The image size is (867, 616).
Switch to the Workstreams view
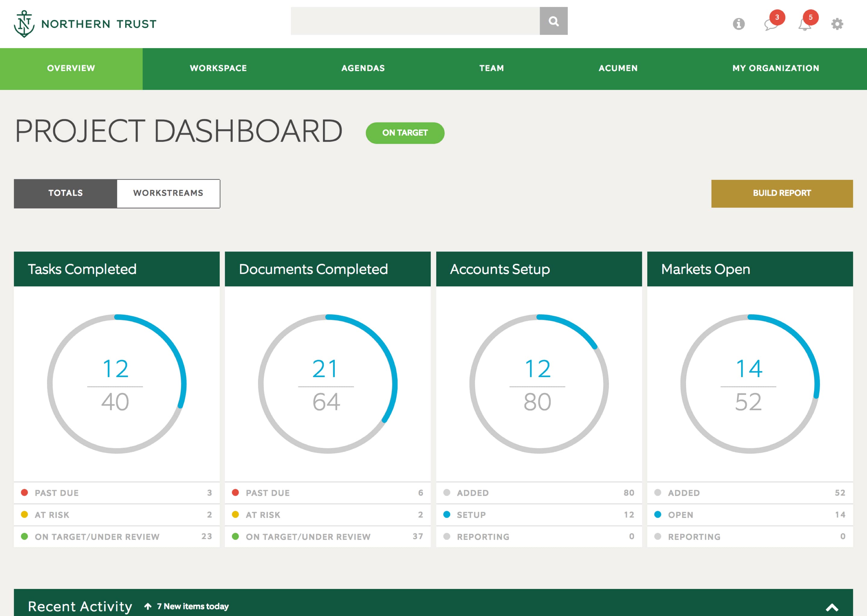coord(168,193)
